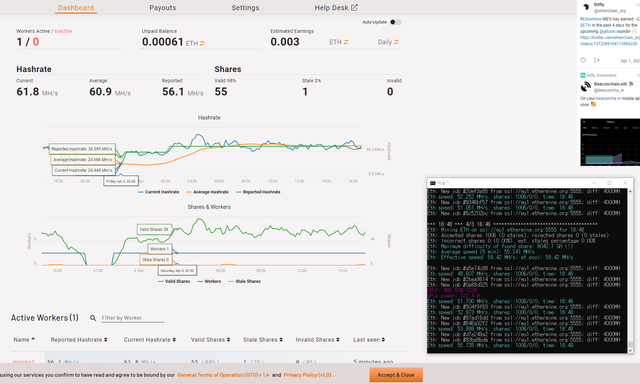Like the Bitfly tweet with the heart icon
The height and width of the screenshot is (384, 640).
click(x=583, y=60)
